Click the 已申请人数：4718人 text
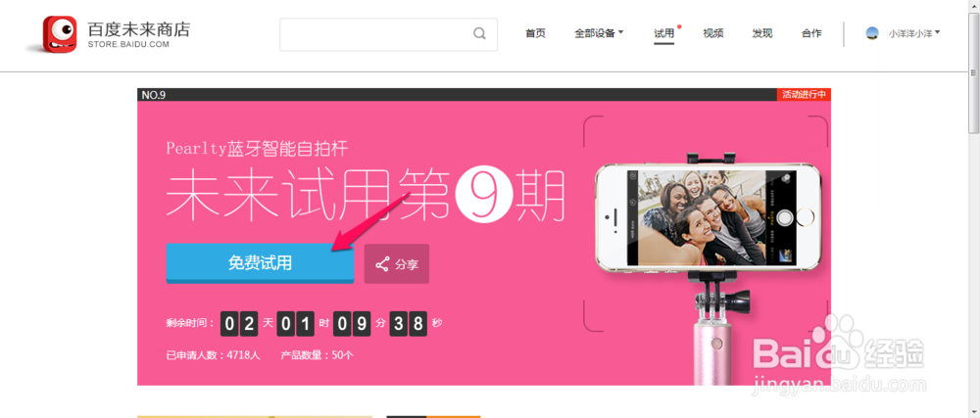Image resolution: width=980 pixels, height=418 pixels. tap(213, 355)
